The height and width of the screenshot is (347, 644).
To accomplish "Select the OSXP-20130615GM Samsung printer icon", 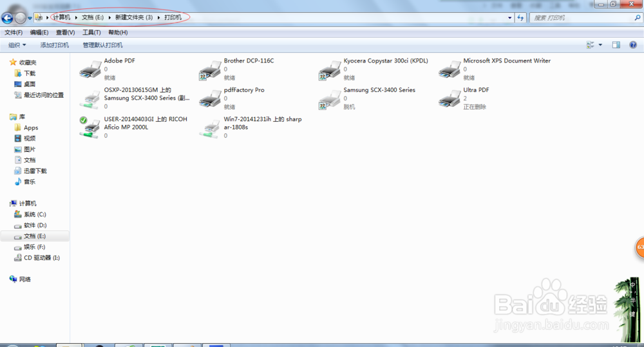I will click(90, 99).
